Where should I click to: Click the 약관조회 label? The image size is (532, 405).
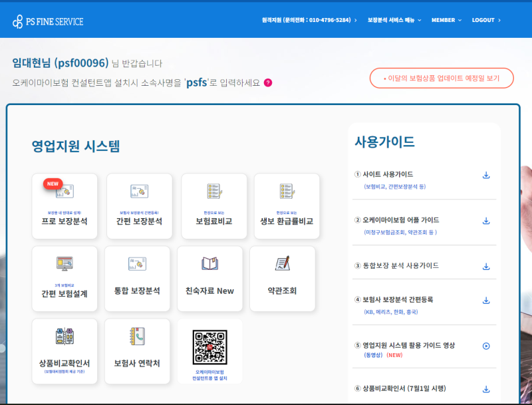pos(282,291)
